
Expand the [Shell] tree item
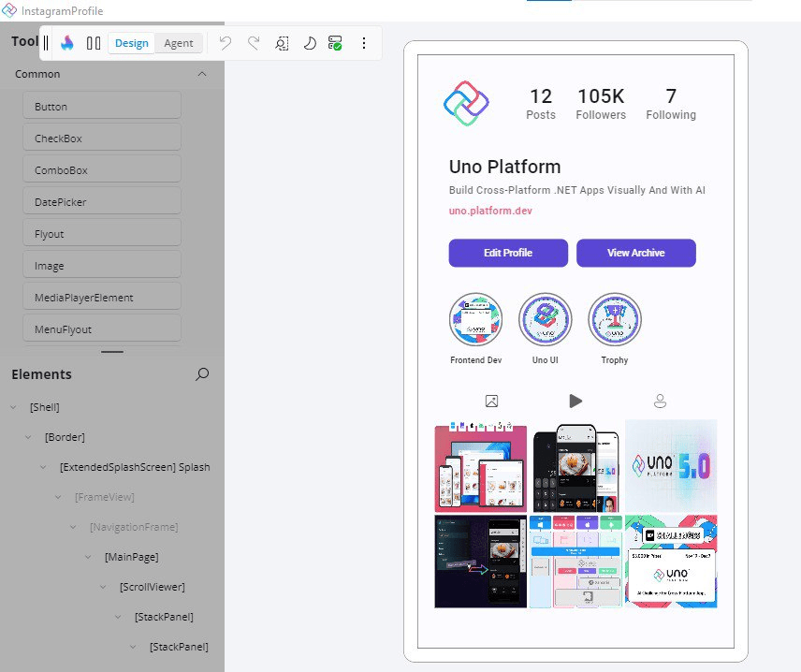pyautogui.click(x=13, y=407)
